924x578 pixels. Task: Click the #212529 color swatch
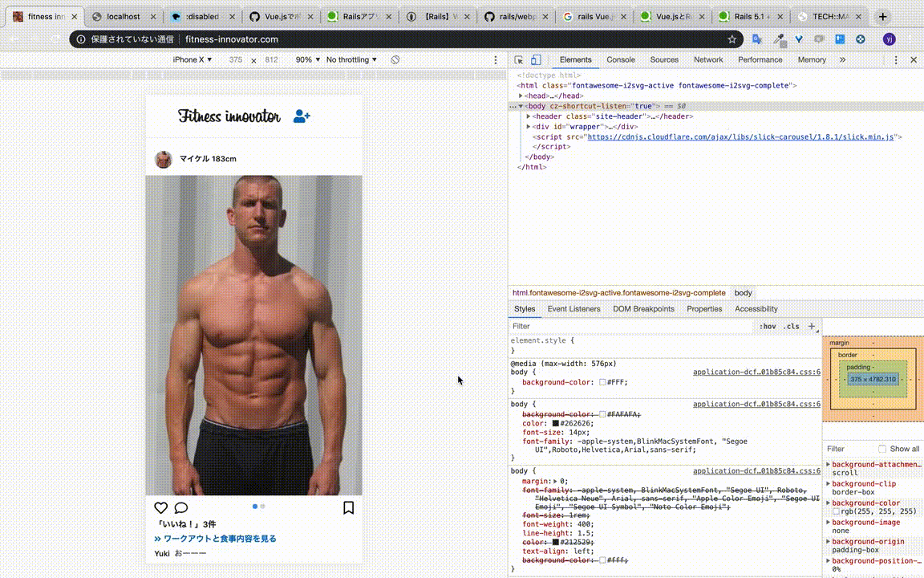(555, 542)
